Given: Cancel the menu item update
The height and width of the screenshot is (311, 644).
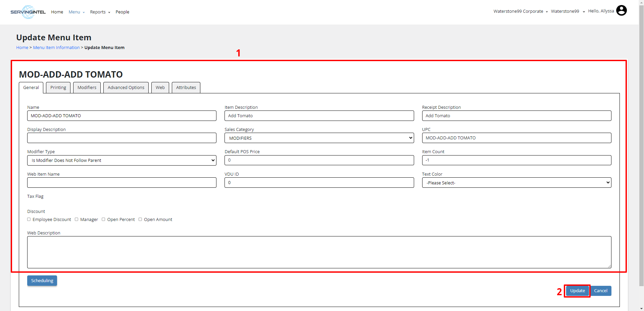Looking at the screenshot, I should coord(600,291).
